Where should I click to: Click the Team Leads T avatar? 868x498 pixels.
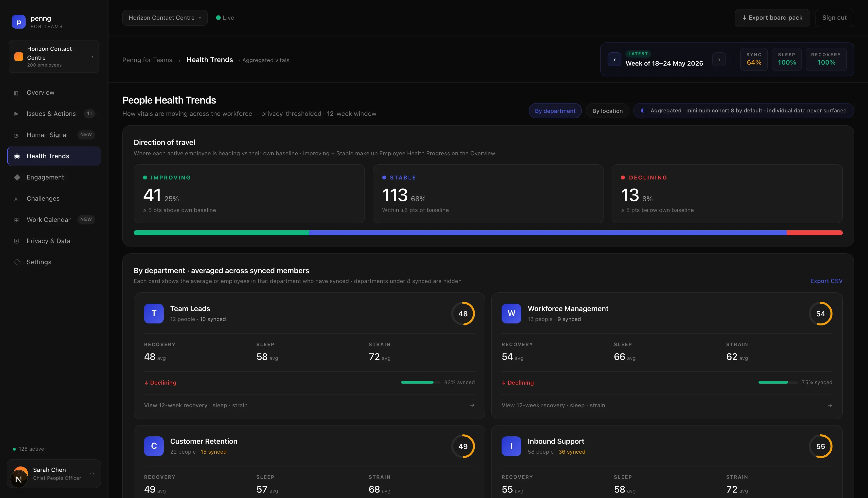pyautogui.click(x=154, y=313)
